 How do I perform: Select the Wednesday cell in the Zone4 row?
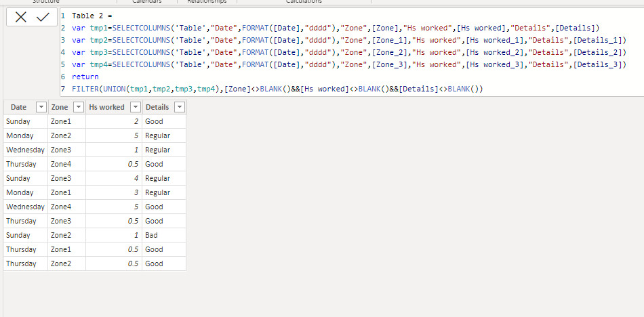click(26, 207)
